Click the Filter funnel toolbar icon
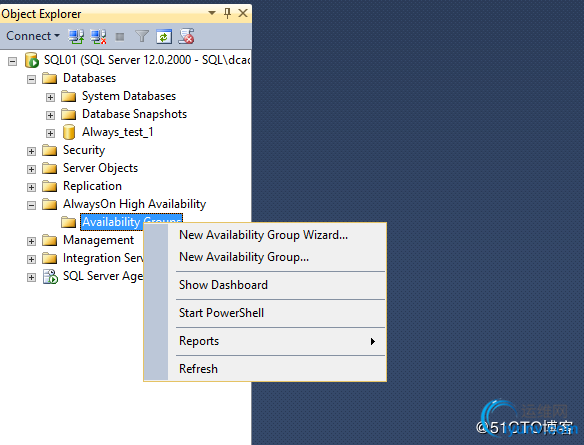Image resolution: width=584 pixels, height=445 pixels. (x=142, y=36)
